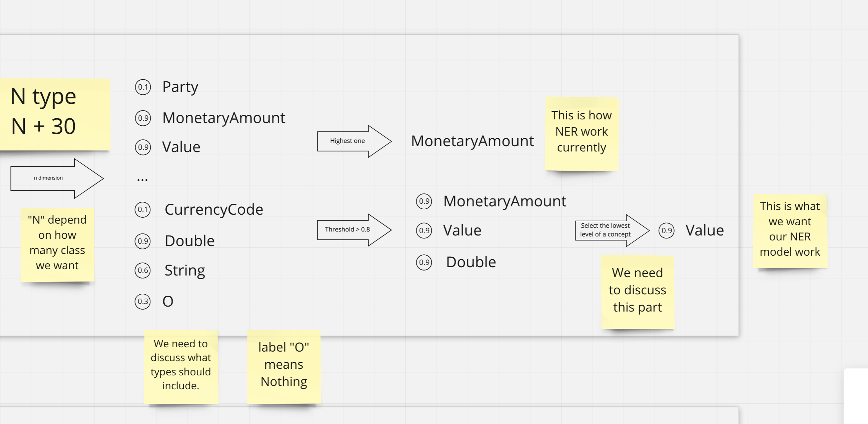The height and width of the screenshot is (424, 868).
Task: Click the 0.3 circle beside O label
Action: [143, 301]
